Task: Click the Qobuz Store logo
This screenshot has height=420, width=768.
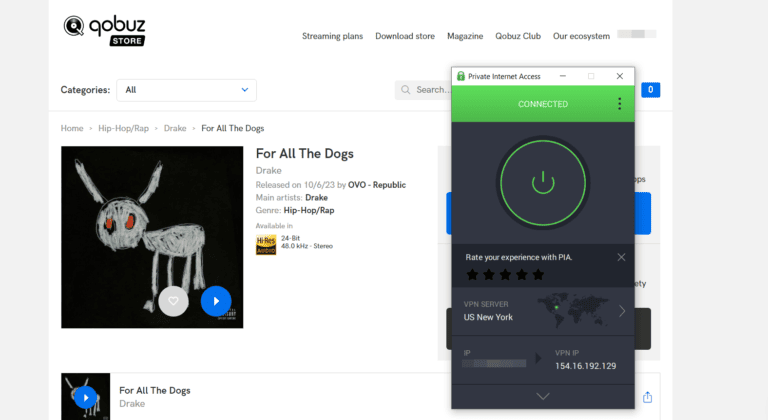Action: pyautogui.click(x=104, y=30)
